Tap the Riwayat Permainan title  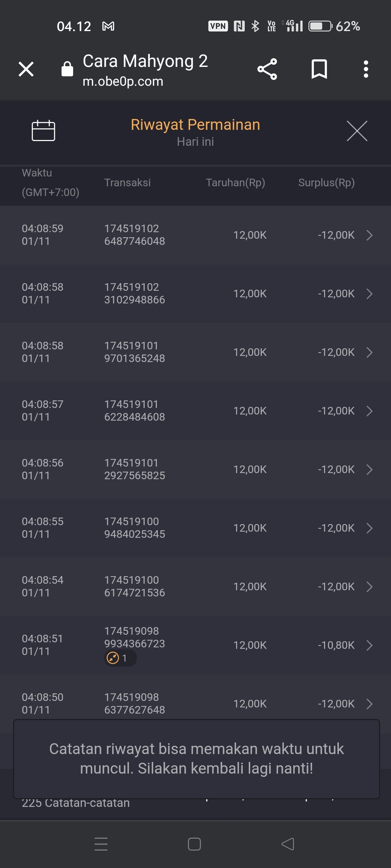195,125
